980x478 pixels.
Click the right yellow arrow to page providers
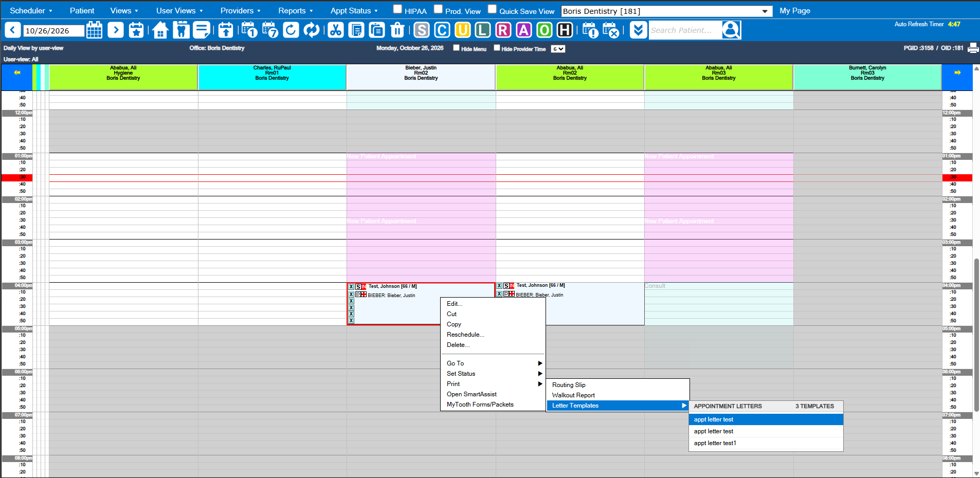[957, 73]
